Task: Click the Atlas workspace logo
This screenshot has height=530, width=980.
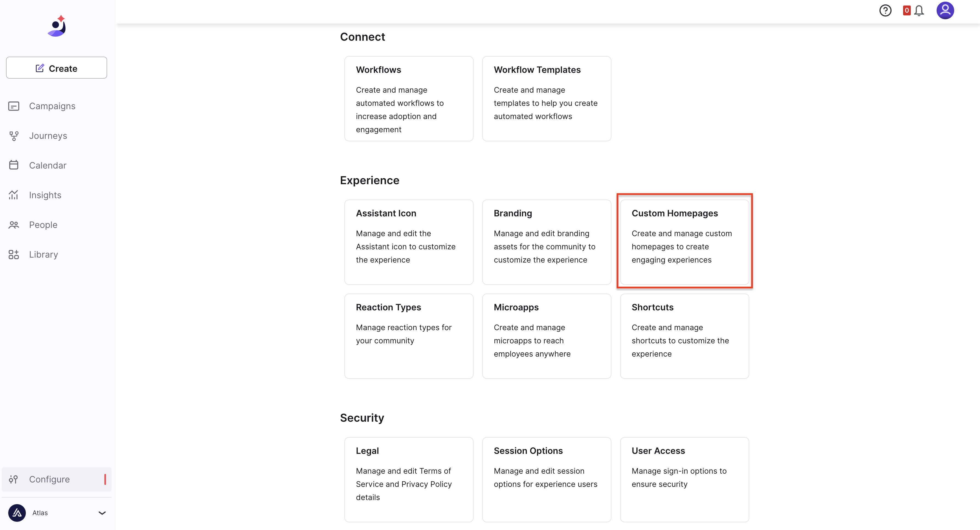Action: click(17, 513)
